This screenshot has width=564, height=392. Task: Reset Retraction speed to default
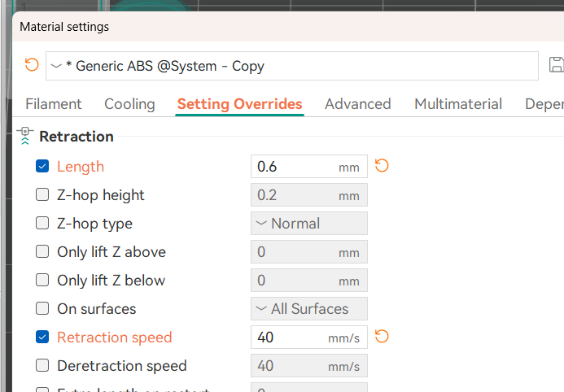point(382,337)
